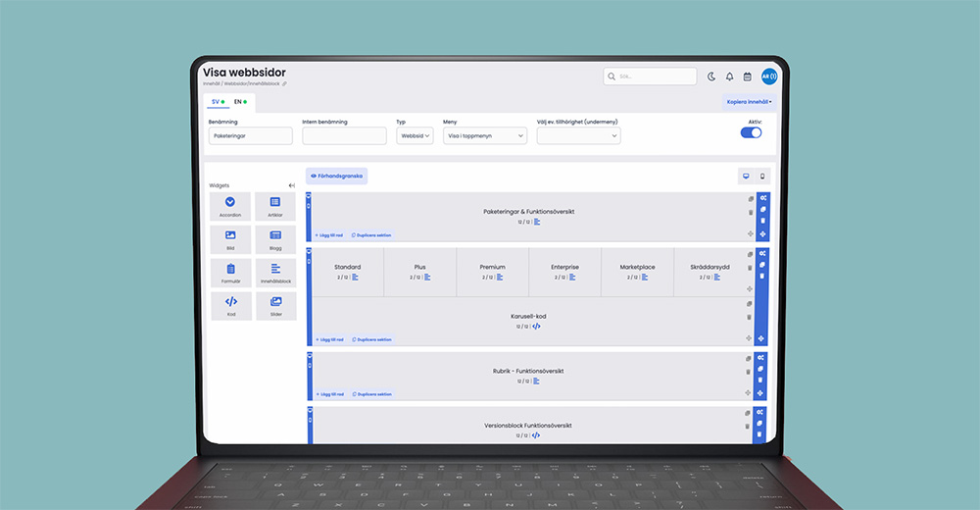Image resolution: width=980 pixels, height=510 pixels.
Task: Select the SV language tab
Action: (x=218, y=101)
